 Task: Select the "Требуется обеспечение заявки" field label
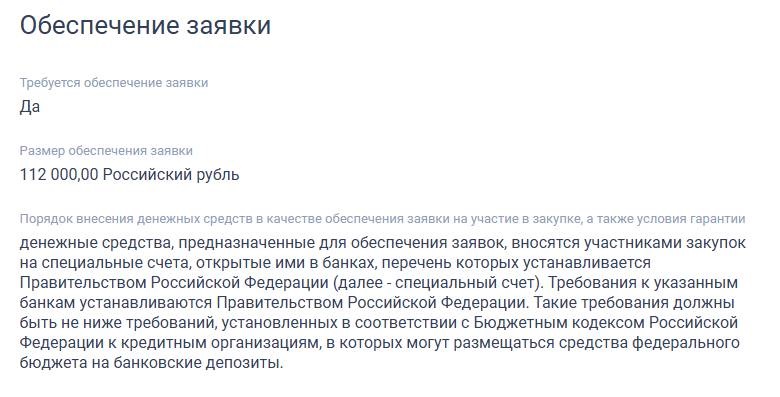click(x=114, y=83)
